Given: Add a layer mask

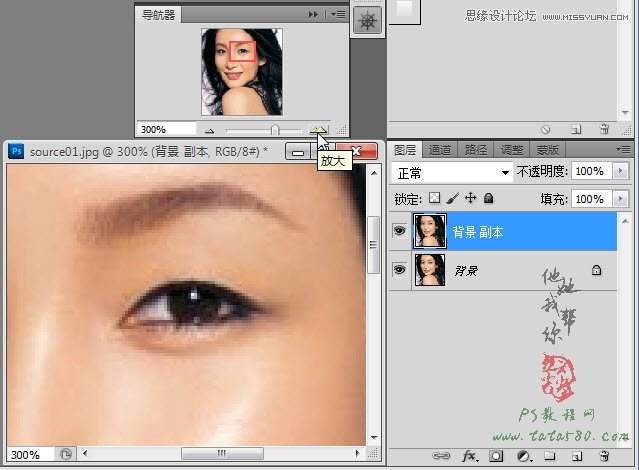Looking at the screenshot, I should 496,456.
